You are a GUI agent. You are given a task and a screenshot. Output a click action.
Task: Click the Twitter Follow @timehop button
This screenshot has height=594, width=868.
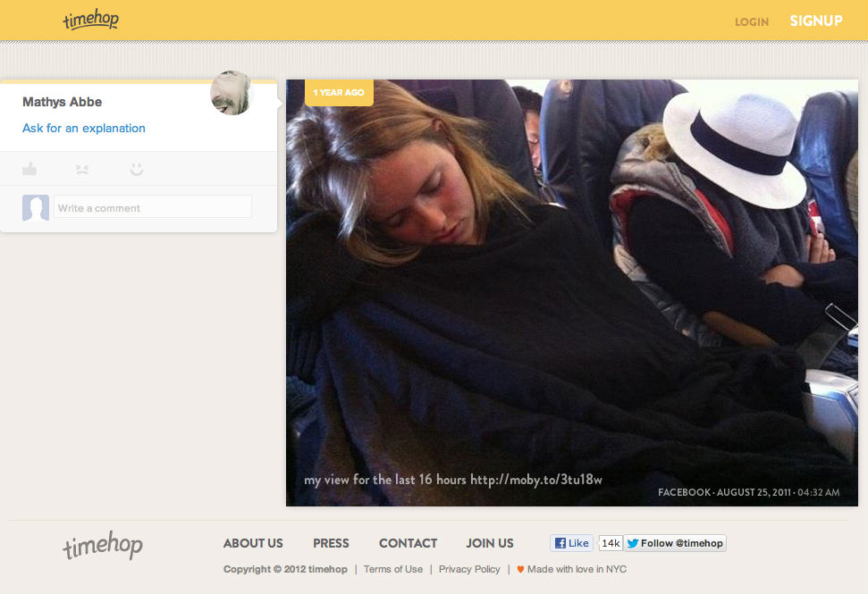675,543
